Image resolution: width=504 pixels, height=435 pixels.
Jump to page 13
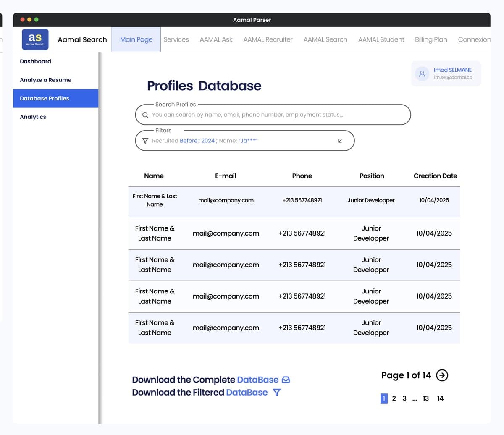point(425,398)
